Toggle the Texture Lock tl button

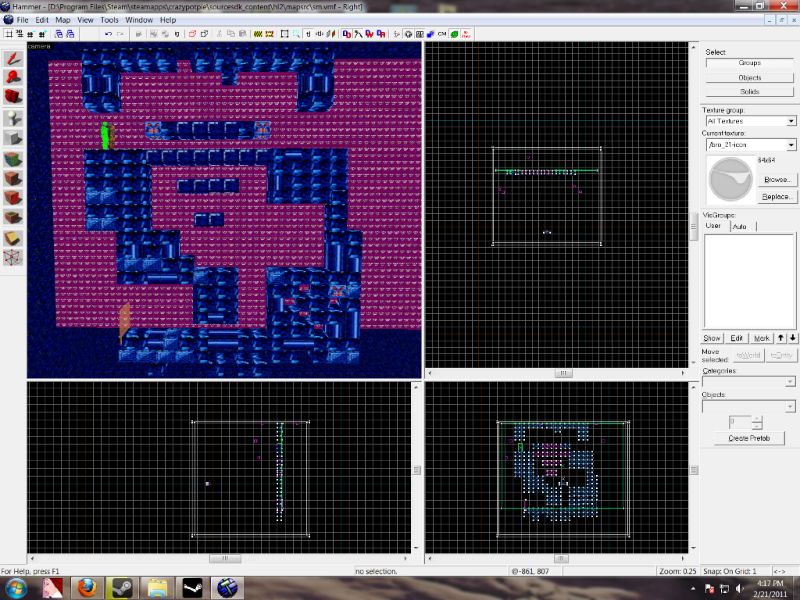308,34
